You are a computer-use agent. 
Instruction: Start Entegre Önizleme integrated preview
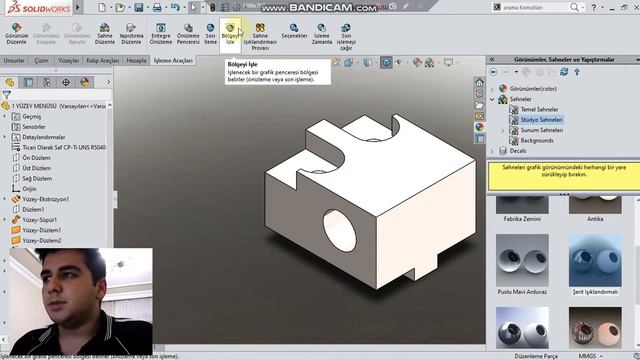[160, 33]
